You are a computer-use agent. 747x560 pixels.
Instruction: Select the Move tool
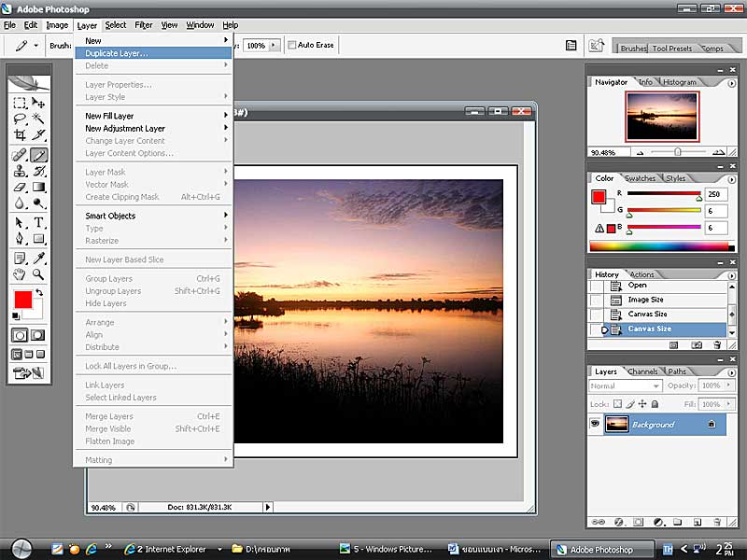pyautogui.click(x=38, y=103)
